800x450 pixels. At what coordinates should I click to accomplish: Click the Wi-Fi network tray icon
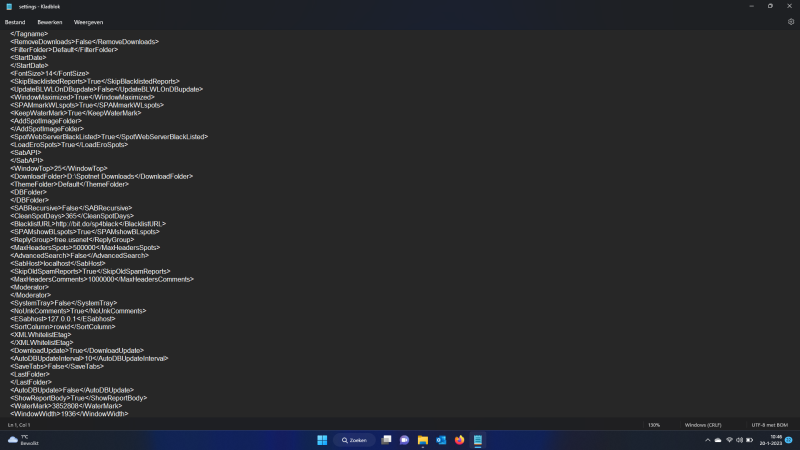coord(729,439)
